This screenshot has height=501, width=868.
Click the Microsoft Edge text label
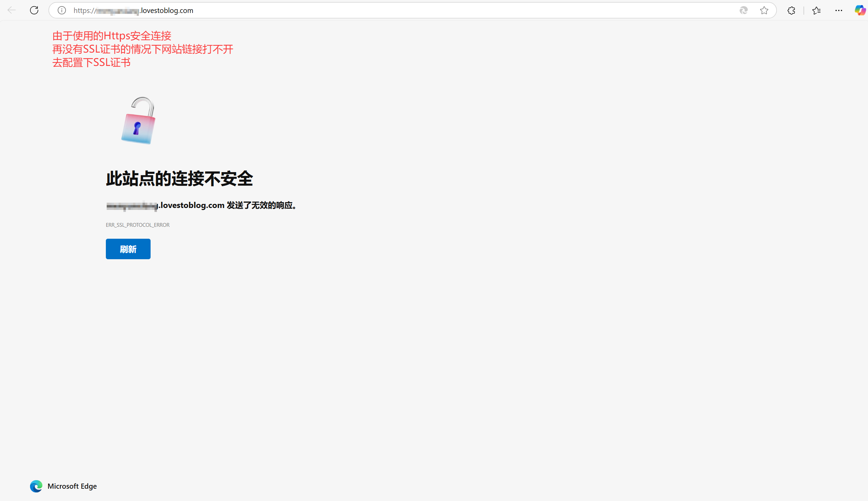tap(72, 486)
